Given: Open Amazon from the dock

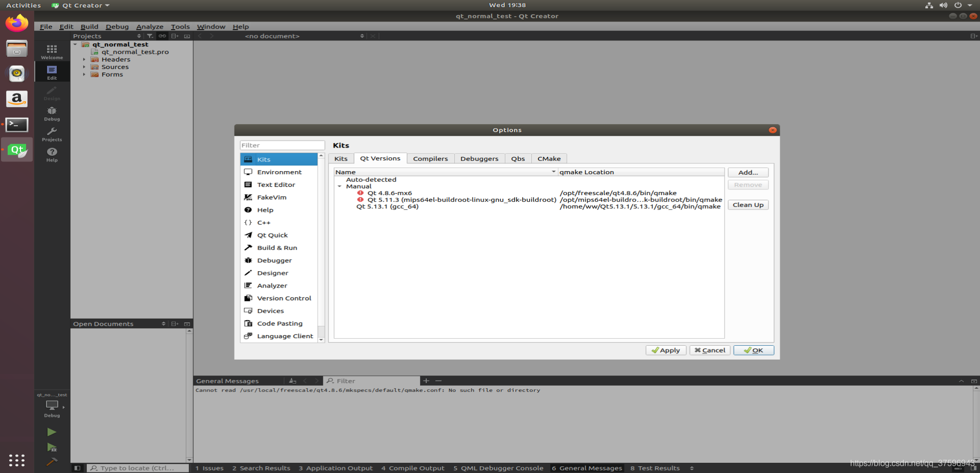Looking at the screenshot, I should pyautogui.click(x=17, y=99).
